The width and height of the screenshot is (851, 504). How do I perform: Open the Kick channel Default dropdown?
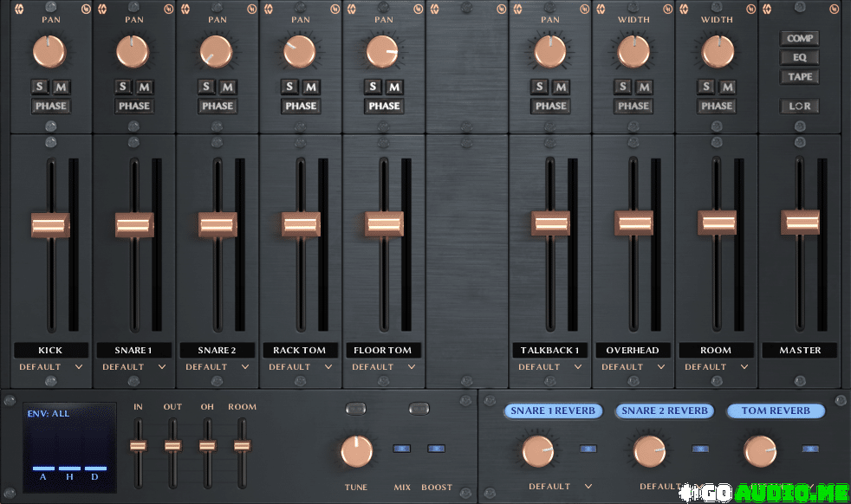point(50,367)
